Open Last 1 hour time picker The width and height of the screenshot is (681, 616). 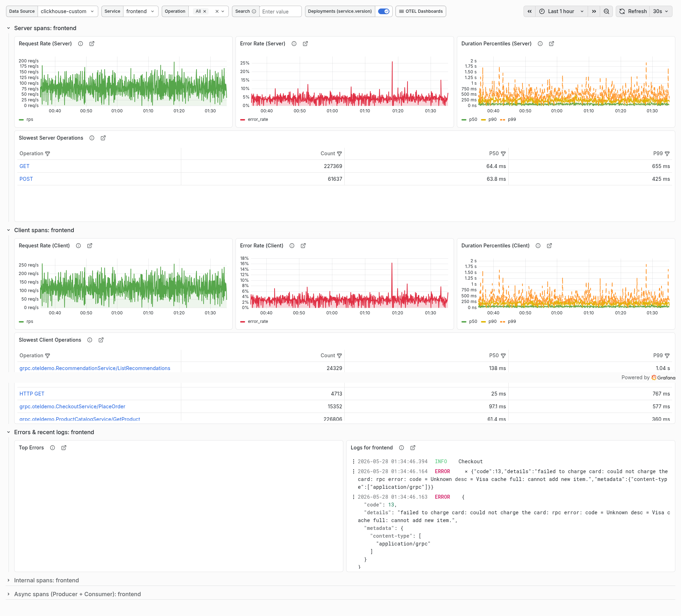point(561,11)
